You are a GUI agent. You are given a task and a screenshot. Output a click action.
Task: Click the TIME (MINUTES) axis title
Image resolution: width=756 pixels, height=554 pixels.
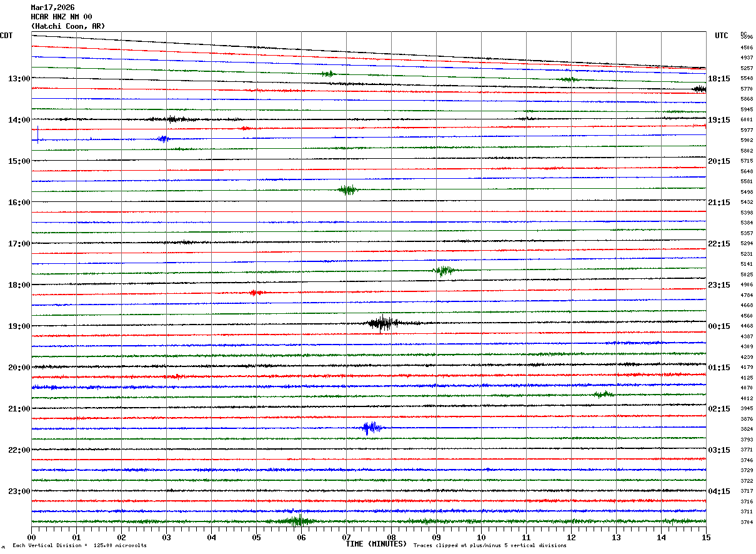[x=376, y=544]
